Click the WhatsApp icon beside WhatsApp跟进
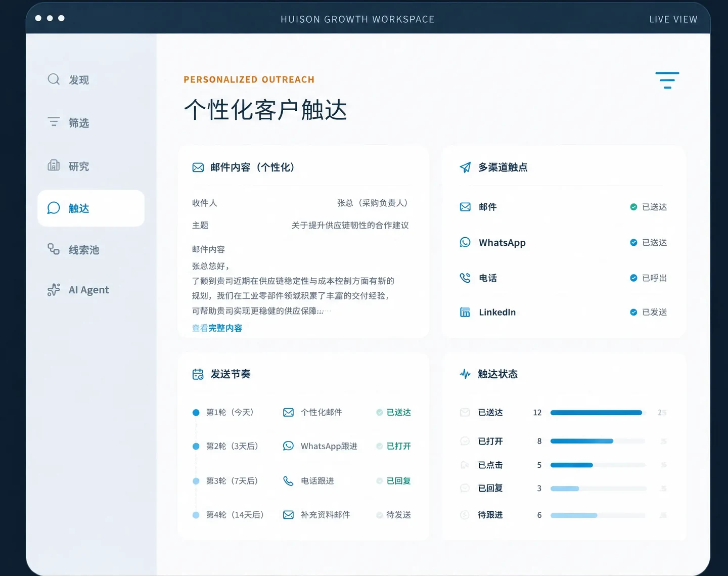Screen dimensions: 728x576 288,446
